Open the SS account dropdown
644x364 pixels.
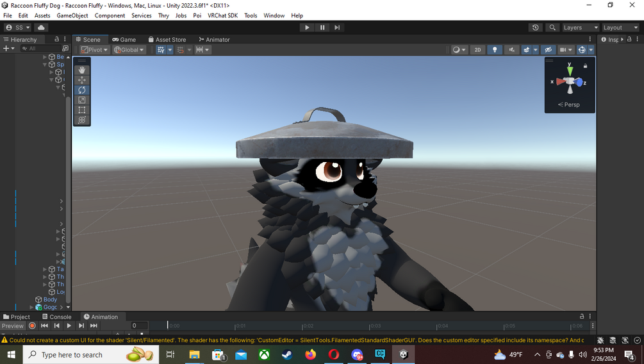[x=18, y=28]
